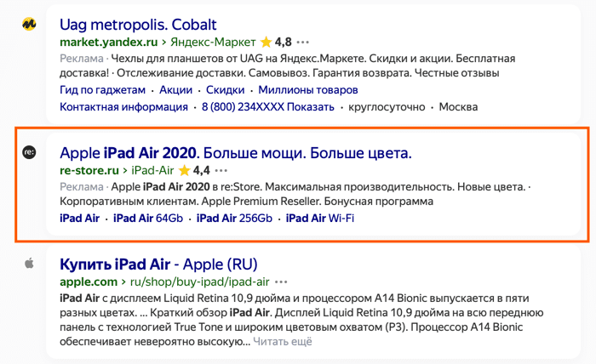
Task: Open the "Миллионы товаров" sitelink
Action: pyautogui.click(x=308, y=90)
